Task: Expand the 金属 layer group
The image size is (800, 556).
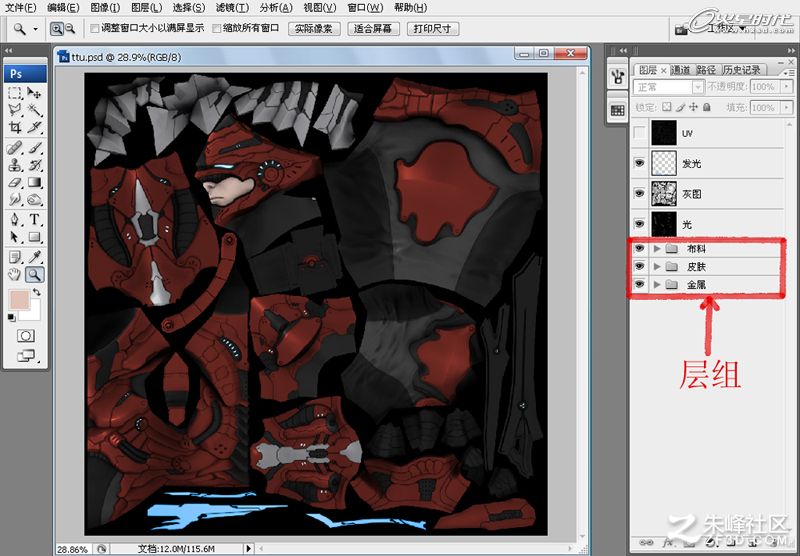Action: tap(657, 285)
